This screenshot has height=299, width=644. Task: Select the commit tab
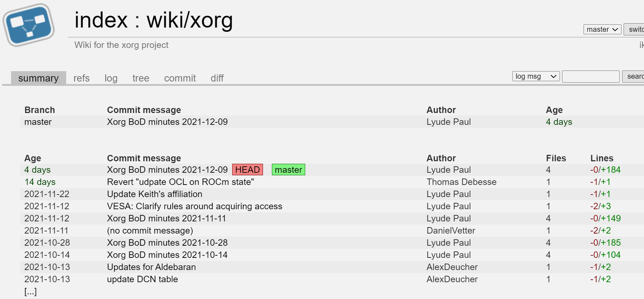click(180, 78)
